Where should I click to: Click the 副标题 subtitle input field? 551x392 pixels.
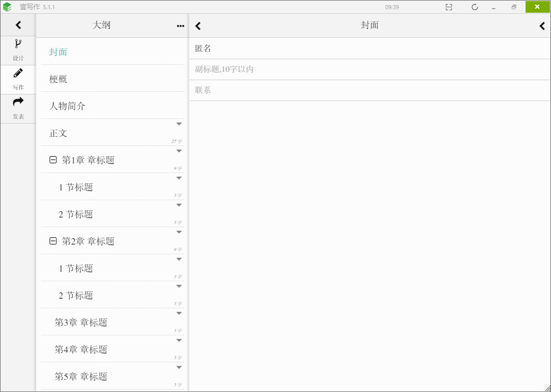coord(369,69)
